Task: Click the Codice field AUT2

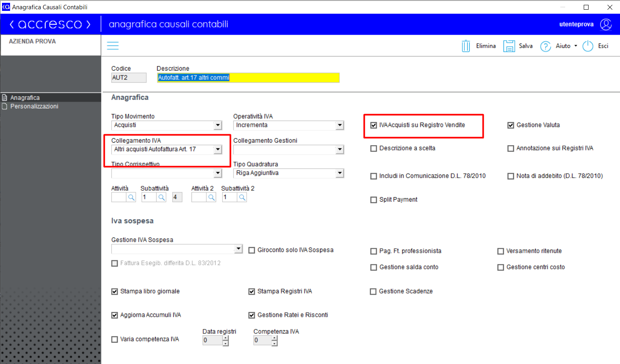Action: click(129, 78)
